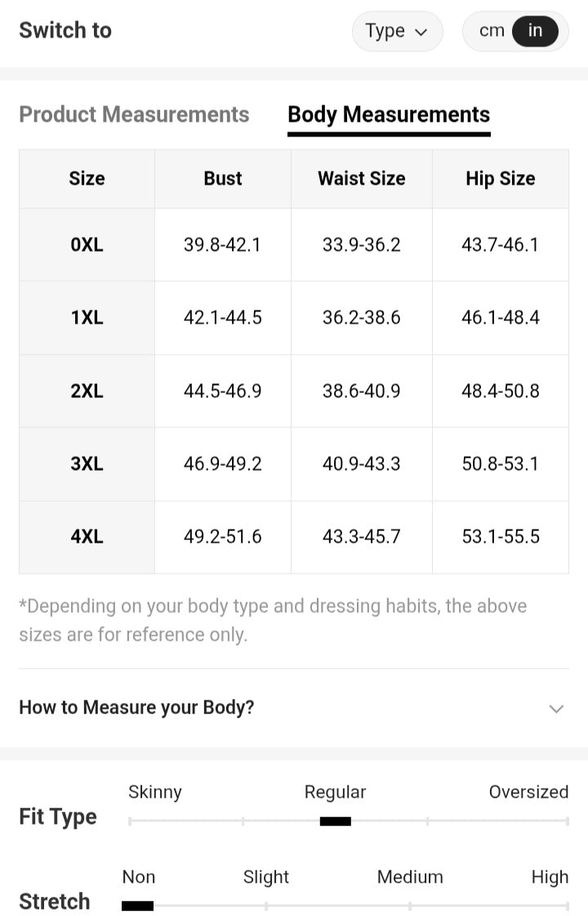
Task: Select the 1XL size row
Action: click(87, 317)
